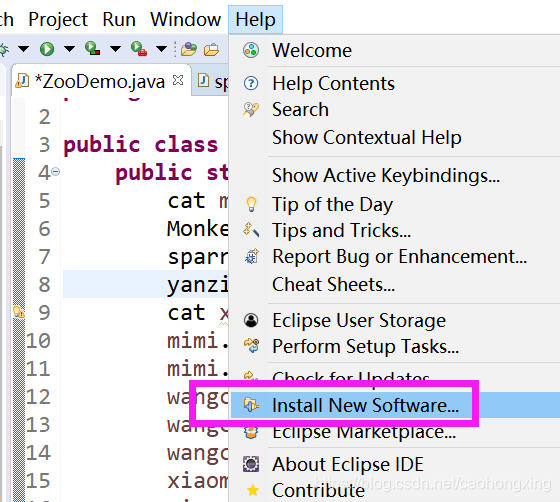
Task: Click the Open Task toolbar icon
Action: 211,49
